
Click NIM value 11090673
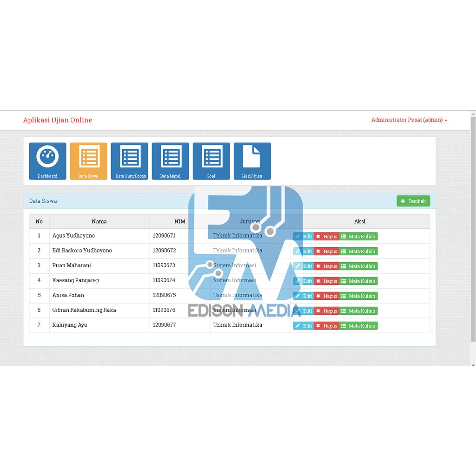click(164, 265)
